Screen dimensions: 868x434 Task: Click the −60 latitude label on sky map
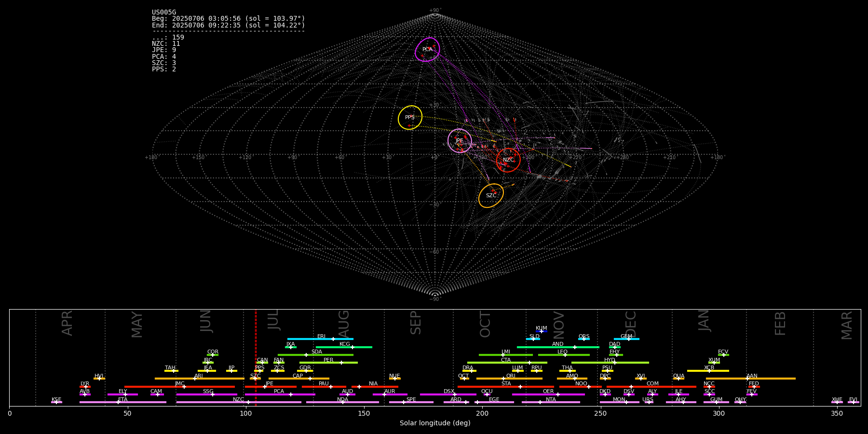point(434,252)
